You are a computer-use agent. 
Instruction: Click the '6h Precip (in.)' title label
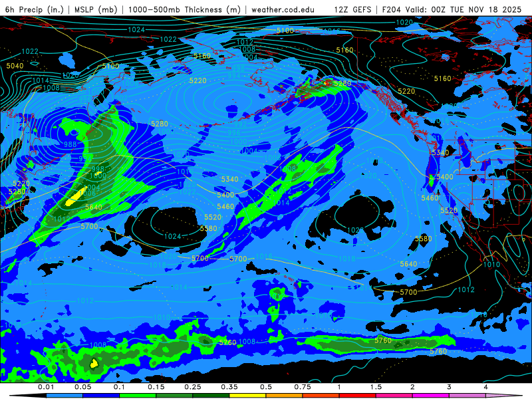(x=35, y=9)
